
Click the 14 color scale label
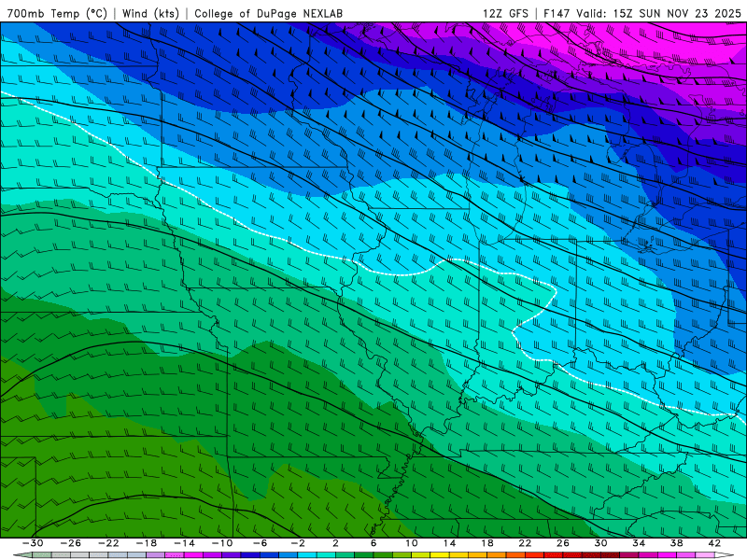tap(449, 543)
